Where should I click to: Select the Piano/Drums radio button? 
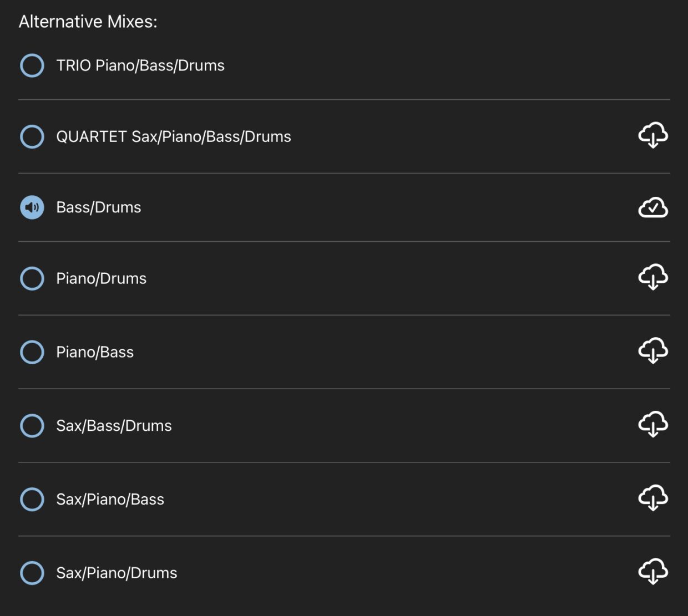point(32,278)
